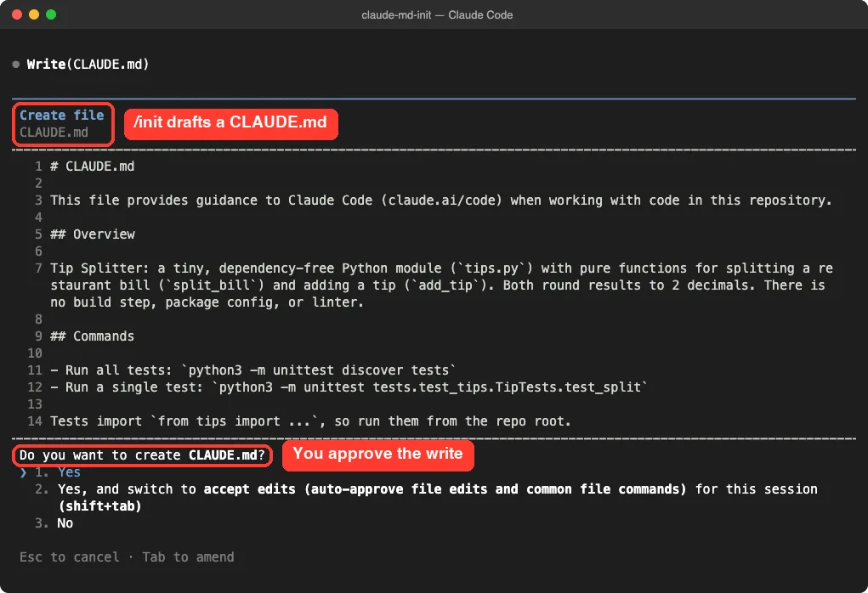Click "Do you want to create CLAUDE.md?" prompt
Image resolution: width=868 pixels, height=593 pixels.
142,455
